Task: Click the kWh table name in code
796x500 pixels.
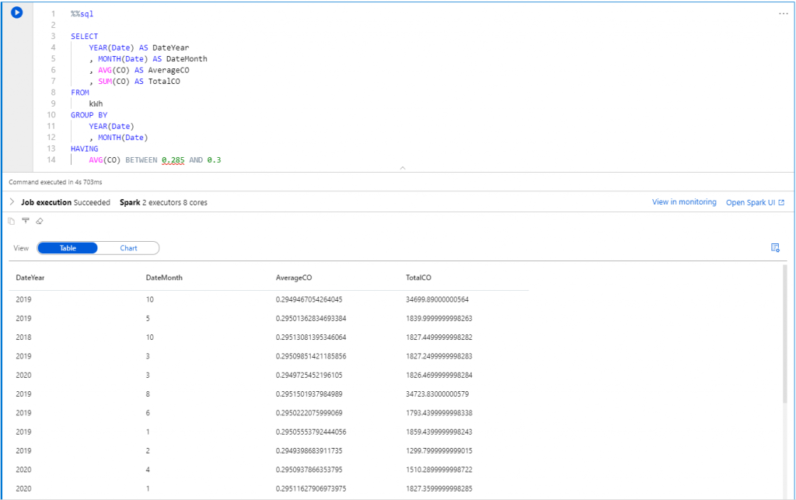Action: 96,104
